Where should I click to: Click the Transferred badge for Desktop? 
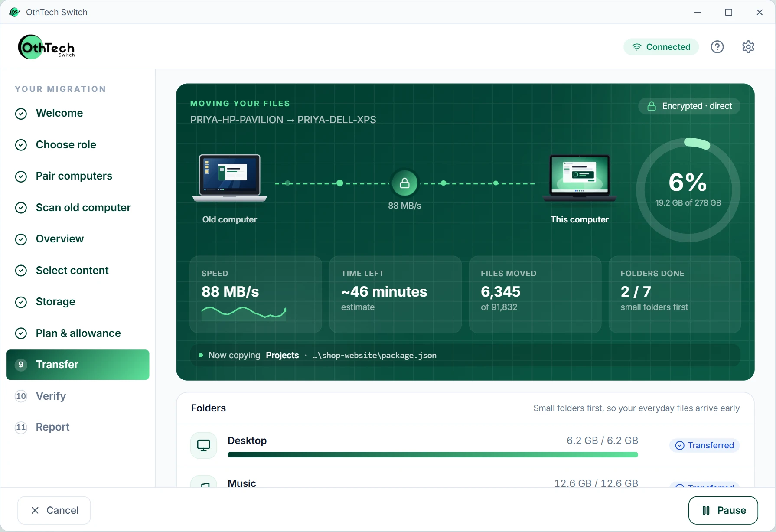(704, 445)
